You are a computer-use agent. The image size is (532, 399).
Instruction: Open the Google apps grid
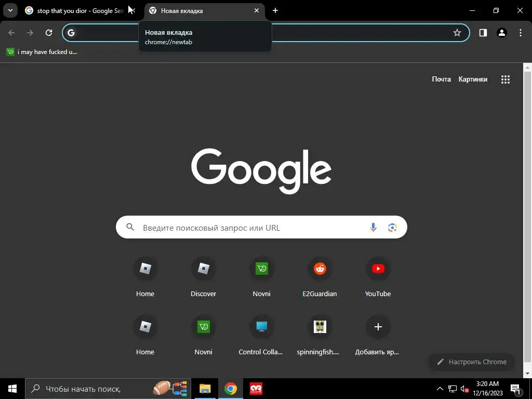click(505, 79)
